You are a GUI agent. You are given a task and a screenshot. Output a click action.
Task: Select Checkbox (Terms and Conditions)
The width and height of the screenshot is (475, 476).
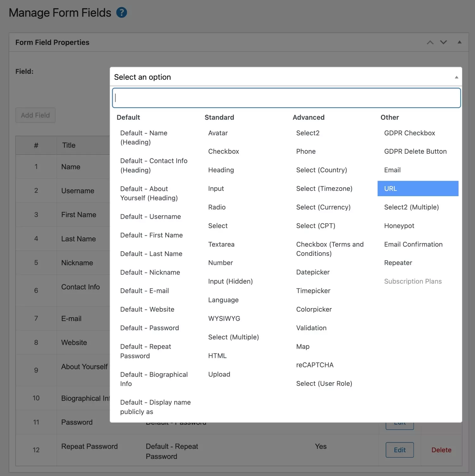pyautogui.click(x=330, y=249)
